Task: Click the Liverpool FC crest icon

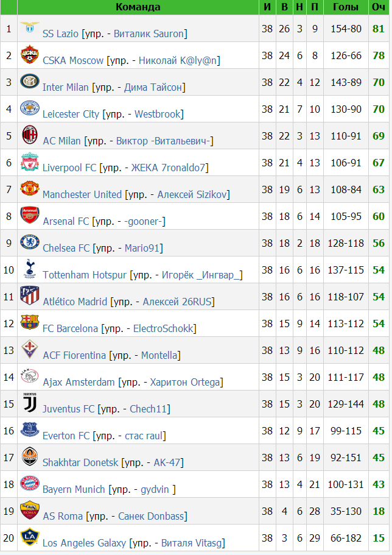Action: pyautogui.click(x=30, y=161)
